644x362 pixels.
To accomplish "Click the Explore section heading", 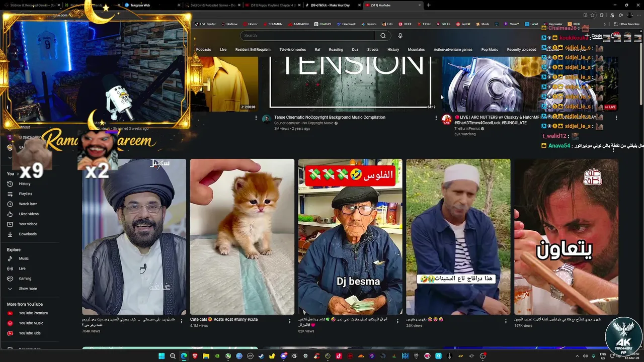I will click(14, 250).
